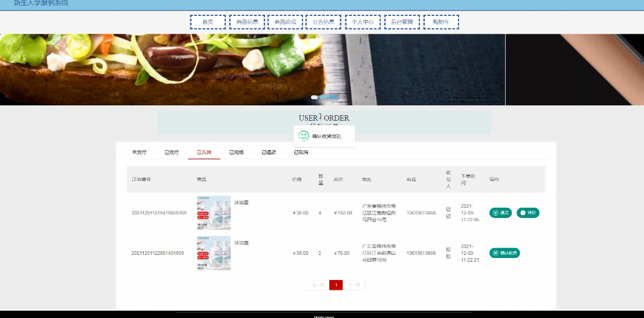The image size is (644, 318).
Task: Click the order time 2021-12-09 11:22:21
Action: click(470, 253)
